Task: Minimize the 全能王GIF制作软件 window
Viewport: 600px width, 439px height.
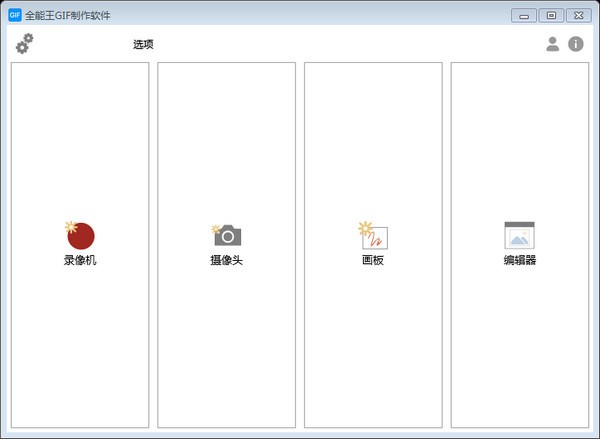Action: click(x=523, y=15)
